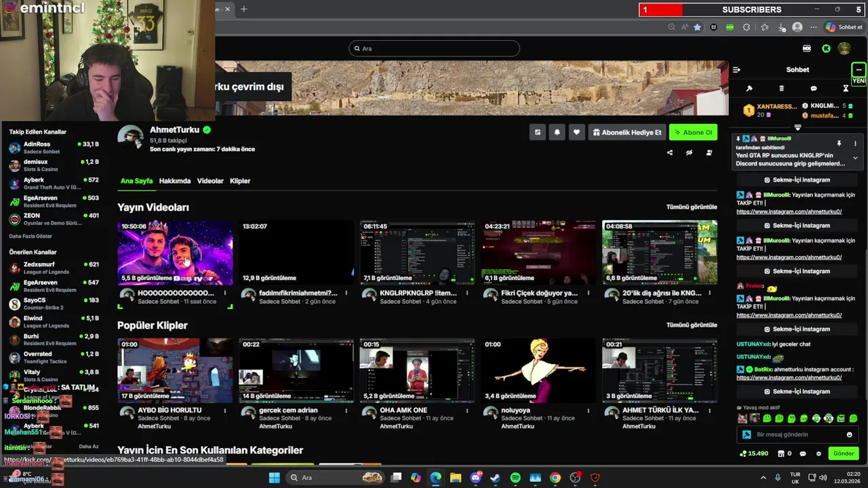
Task: Click three-dot menu on HOOOOOOO video card
Action: (x=225, y=293)
